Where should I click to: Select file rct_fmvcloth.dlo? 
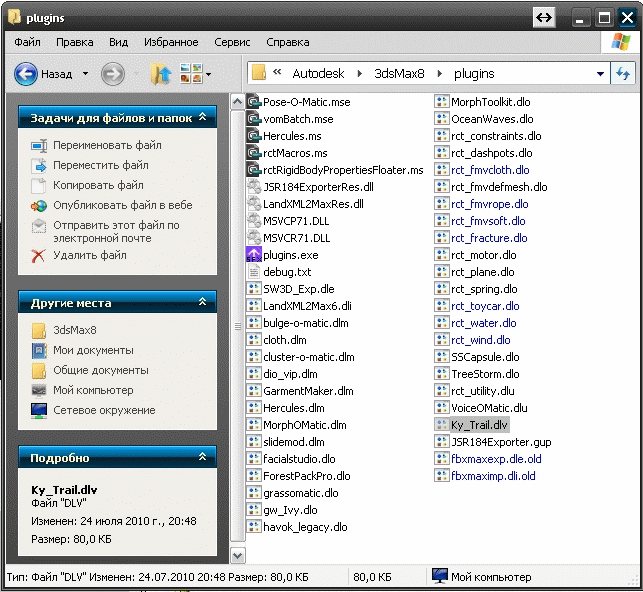point(490,170)
